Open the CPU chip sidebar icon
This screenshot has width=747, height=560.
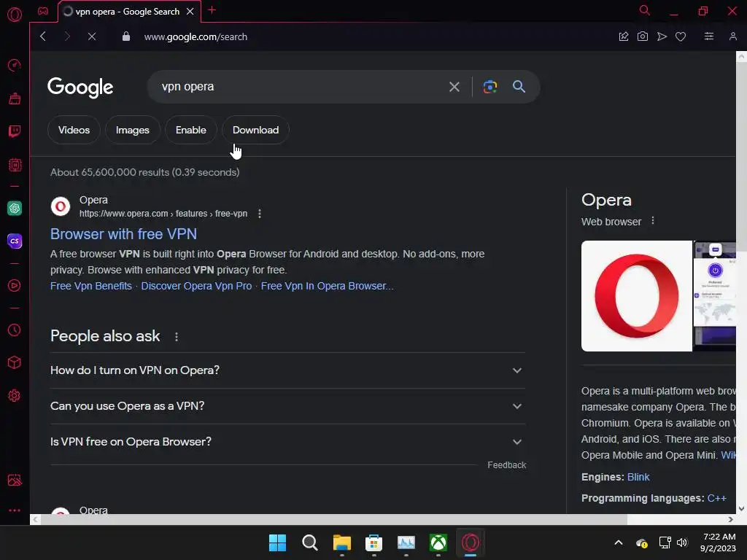[15, 166]
